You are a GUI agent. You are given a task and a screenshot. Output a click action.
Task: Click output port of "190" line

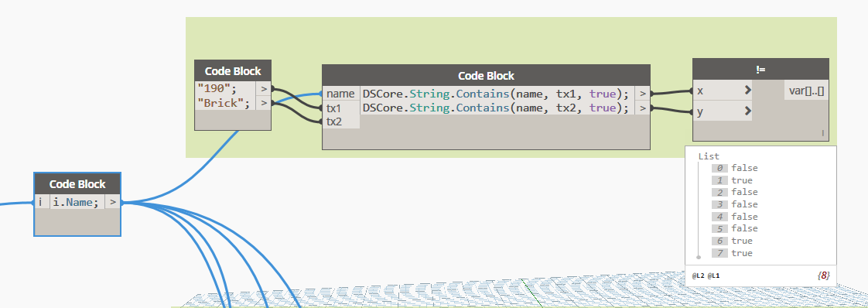click(264, 89)
